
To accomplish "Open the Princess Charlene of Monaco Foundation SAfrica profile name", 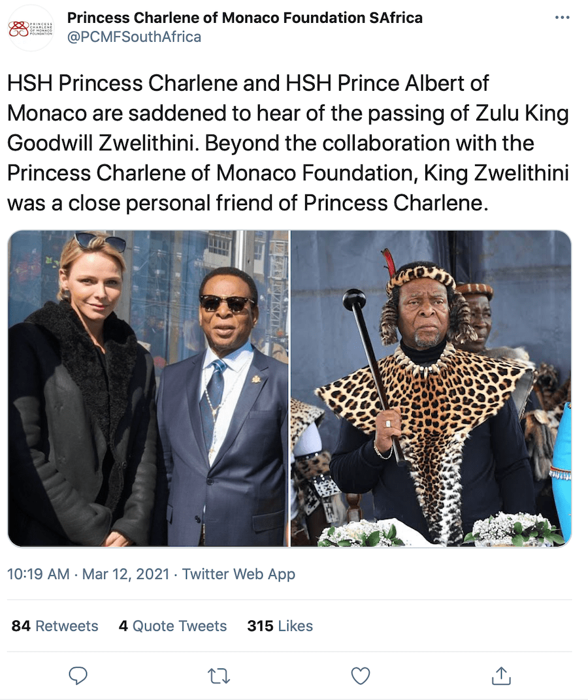I will pyautogui.click(x=245, y=18).
